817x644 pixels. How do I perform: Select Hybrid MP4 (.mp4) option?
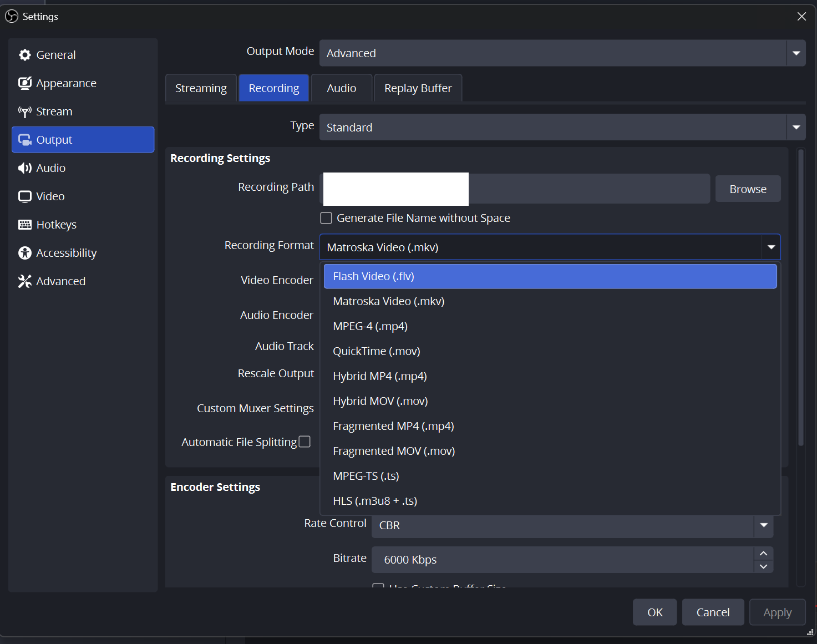point(550,376)
